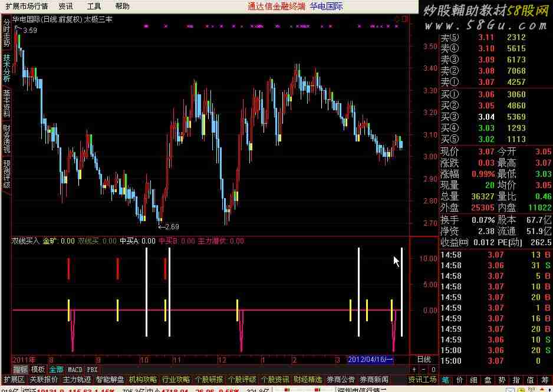The image size is (553, 392).
Task: Click the 卖⑤ ask row price 3.11
Action: tap(486, 37)
